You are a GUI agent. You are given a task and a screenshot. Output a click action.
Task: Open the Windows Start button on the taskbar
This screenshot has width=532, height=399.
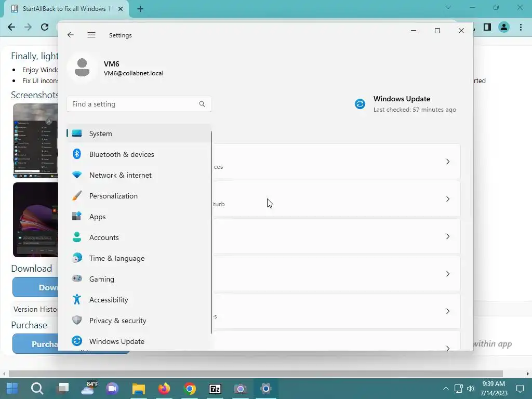click(x=12, y=389)
